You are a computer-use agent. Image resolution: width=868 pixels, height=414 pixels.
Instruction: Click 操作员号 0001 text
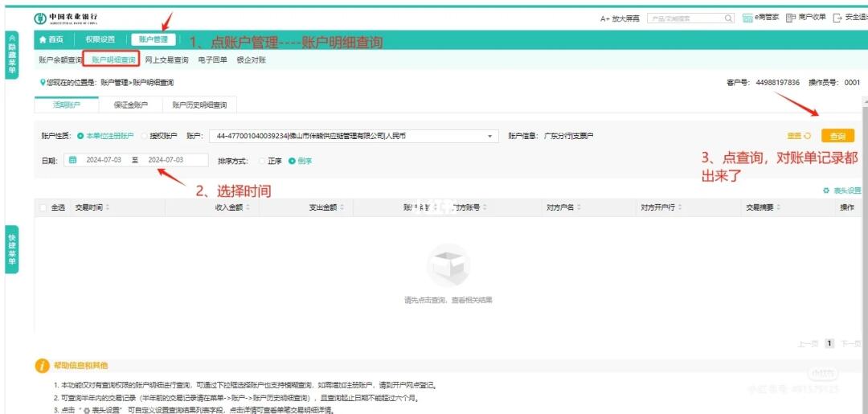834,83
